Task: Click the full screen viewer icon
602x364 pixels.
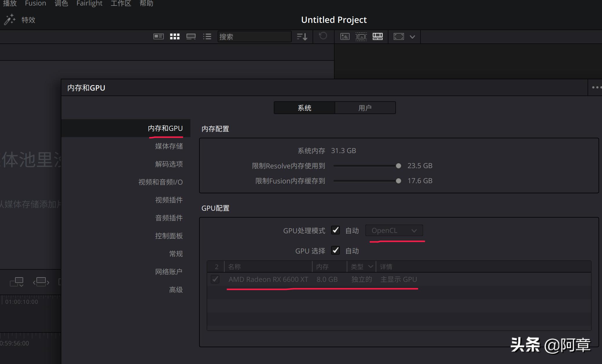Action: pos(399,36)
